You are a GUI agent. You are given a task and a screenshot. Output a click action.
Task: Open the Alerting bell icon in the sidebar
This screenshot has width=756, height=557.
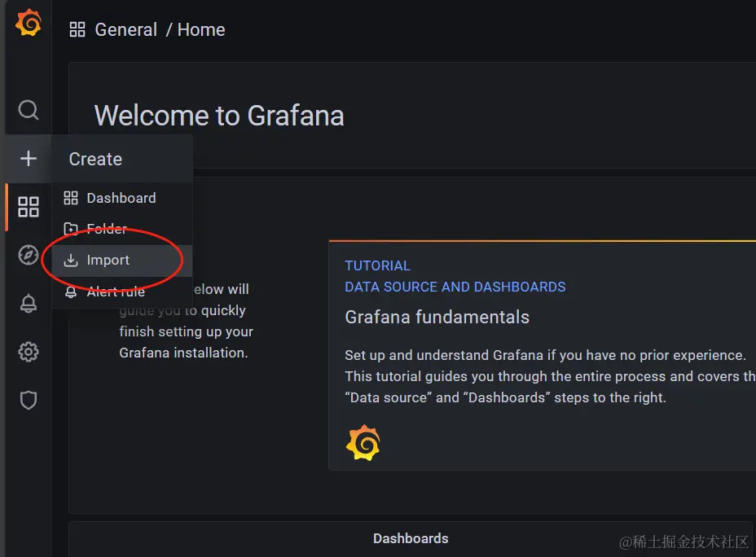point(29,303)
